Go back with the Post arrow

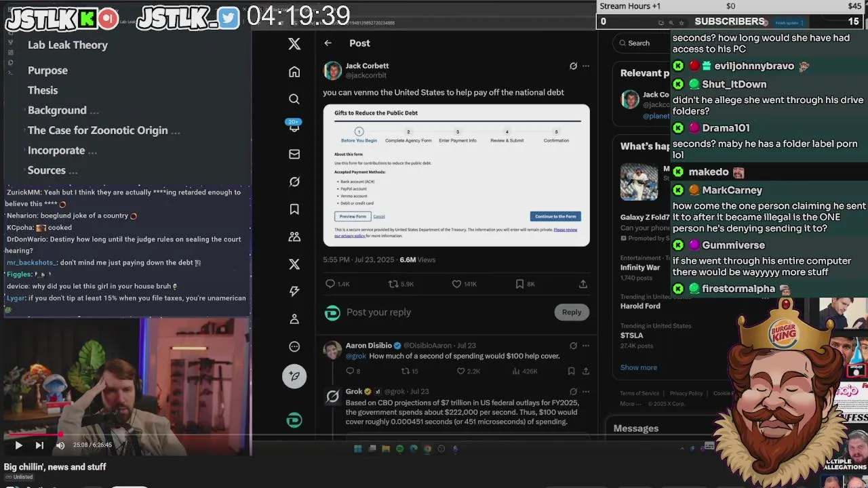coord(328,43)
